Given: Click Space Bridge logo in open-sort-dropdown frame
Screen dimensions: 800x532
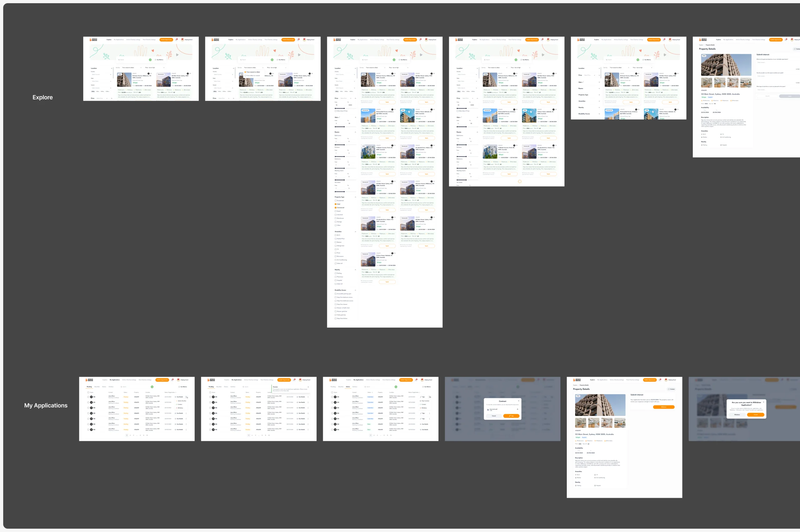Looking at the screenshot, I should coord(215,40).
